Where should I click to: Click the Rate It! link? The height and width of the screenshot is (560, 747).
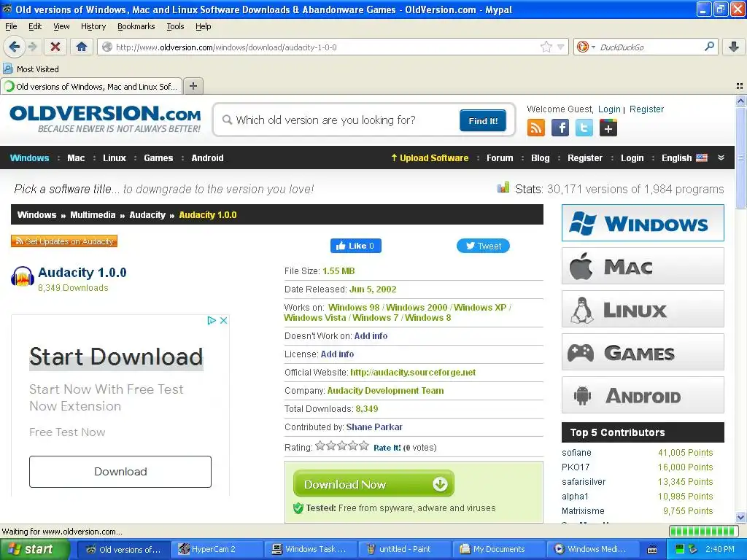tap(387, 448)
